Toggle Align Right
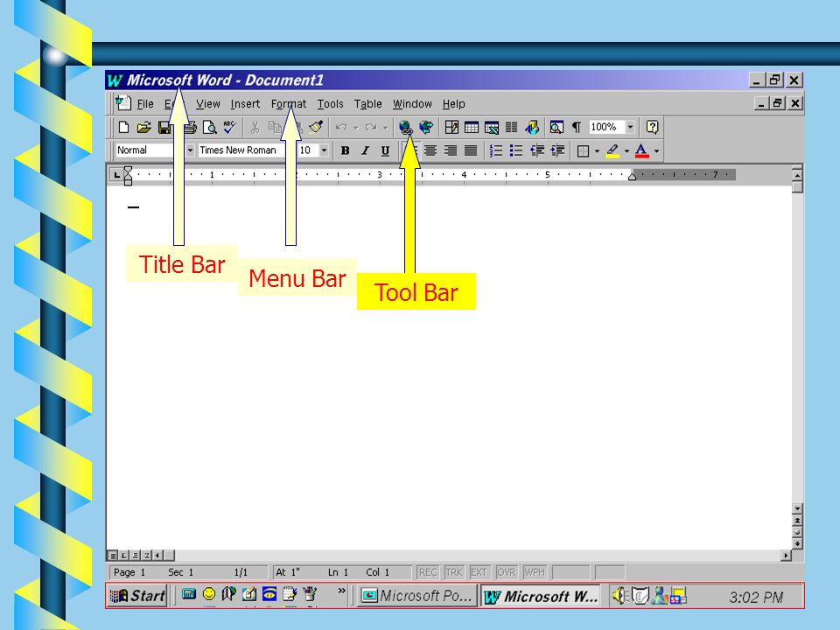The image size is (840, 630). coord(451,150)
